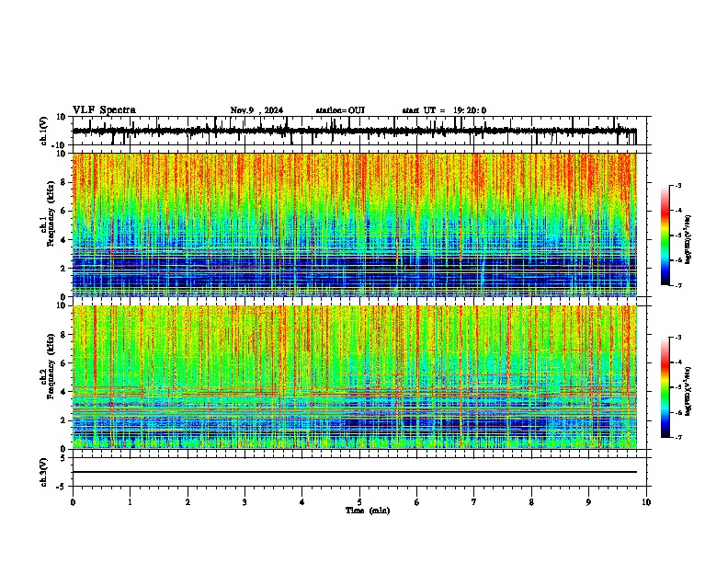
Task: Click time axis tick label 3
Action: pos(245,502)
